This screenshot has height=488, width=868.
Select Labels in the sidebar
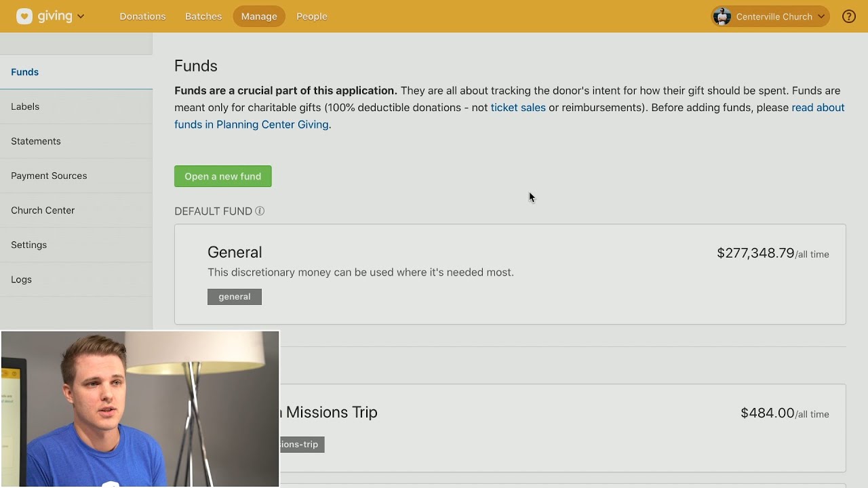point(25,106)
